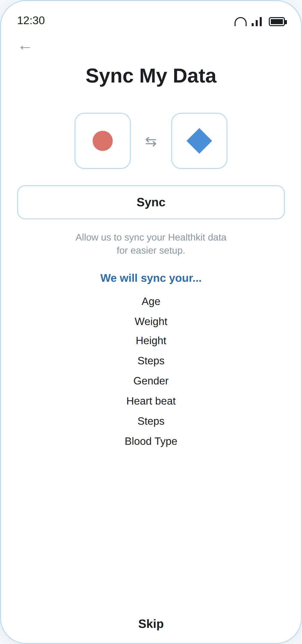Select the Heart beat list item
The height and width of the screenshot is (644, 302).
tap(151, 401)
